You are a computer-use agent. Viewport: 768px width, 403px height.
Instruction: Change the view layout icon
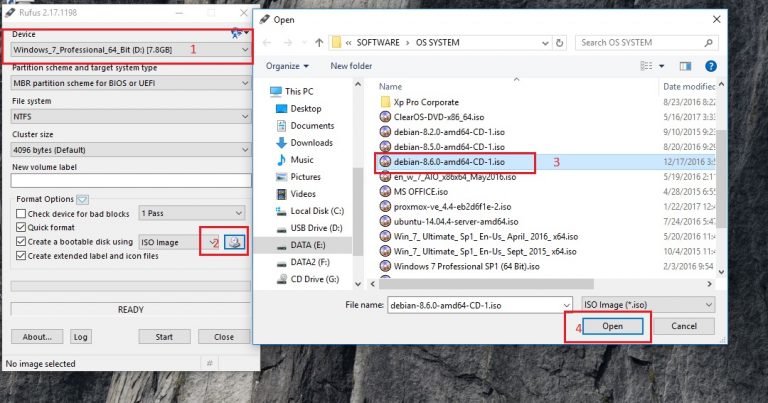click(x=647, y=66)
